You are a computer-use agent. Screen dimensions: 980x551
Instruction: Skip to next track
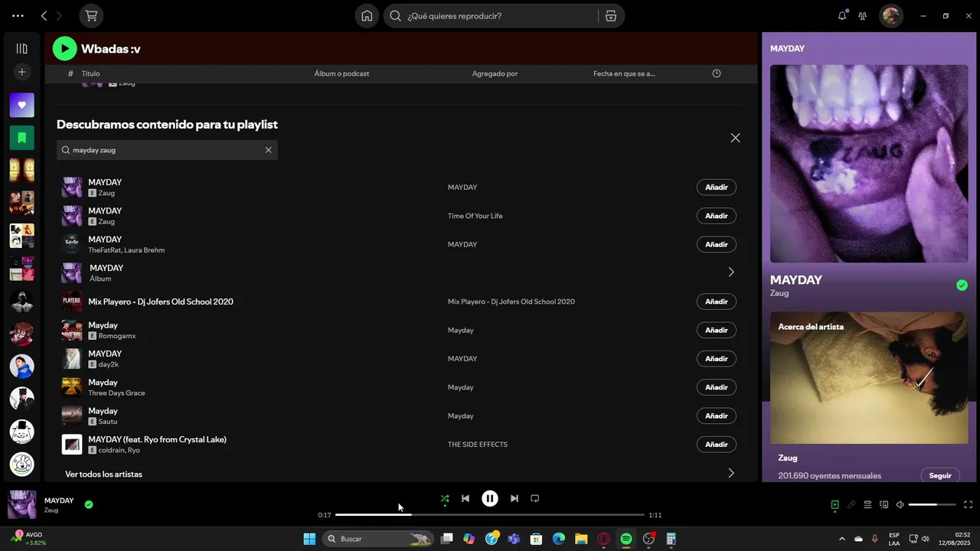pyautogui.click(x=514, y=498)
